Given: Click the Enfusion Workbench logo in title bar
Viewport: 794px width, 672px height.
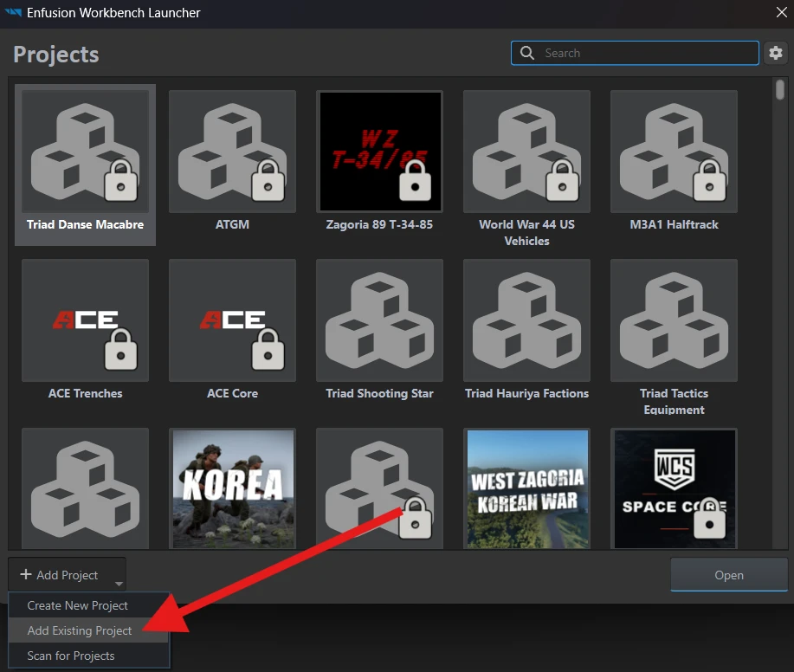Looking at the screenshot, I should [14, 12].
